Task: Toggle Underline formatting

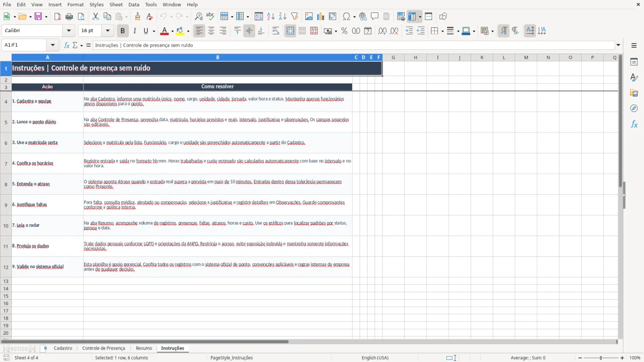Action: click(x=145, y=31)
